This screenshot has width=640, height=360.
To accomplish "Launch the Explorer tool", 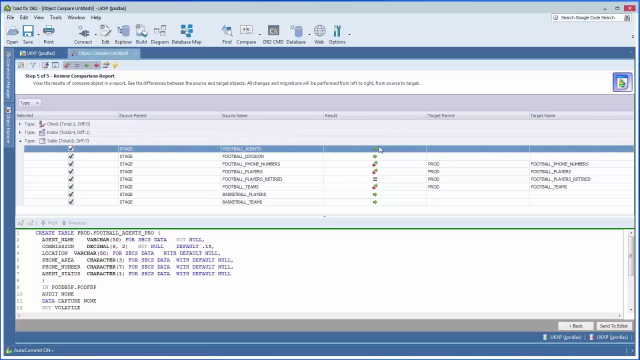I will click(x=123, y=34).
